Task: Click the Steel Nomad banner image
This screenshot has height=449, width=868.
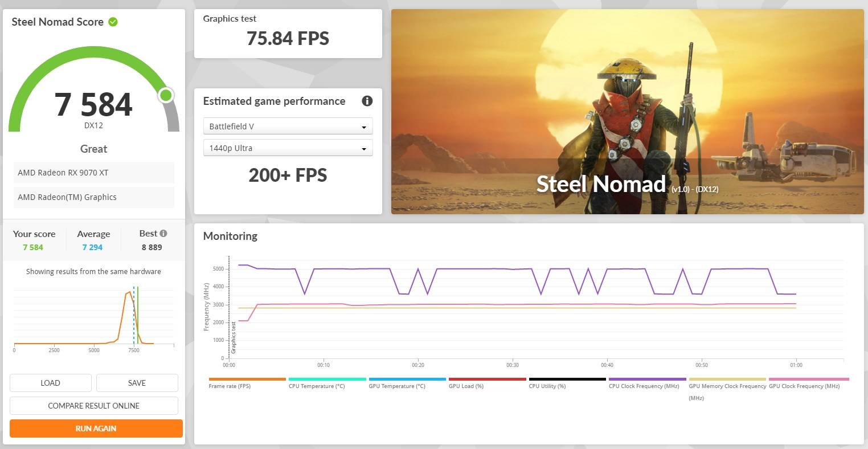Action: coord(627,112)
